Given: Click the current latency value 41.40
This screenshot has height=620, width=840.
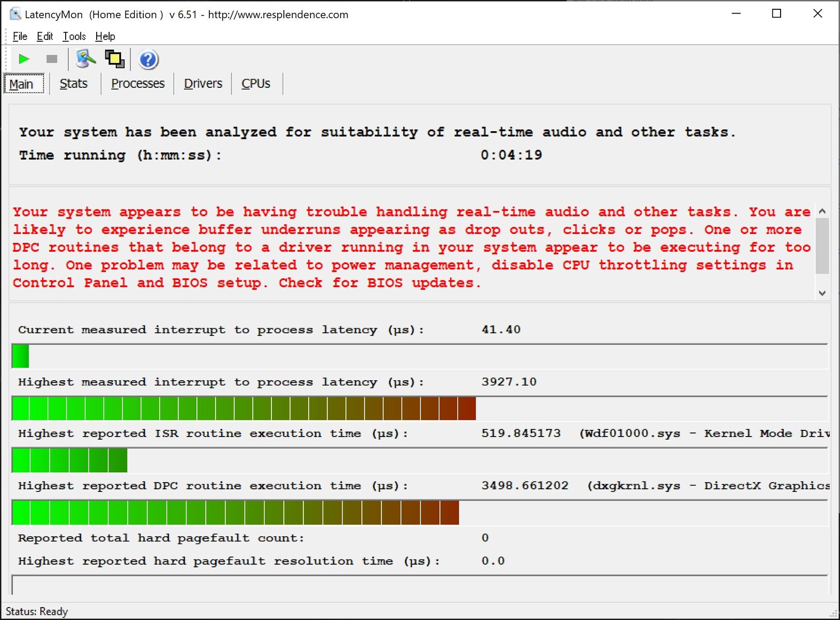Looking at the screenshot, I should [x=501, y=330].
